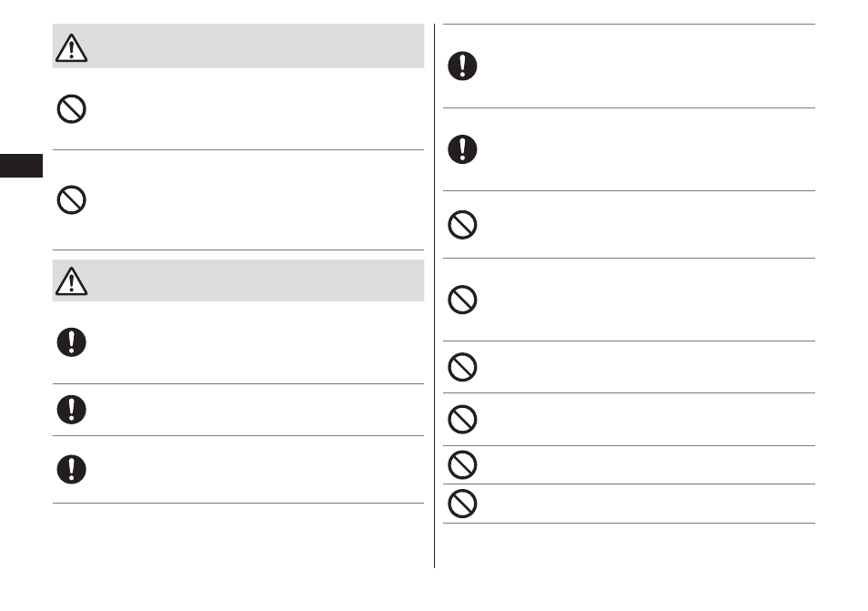Click the bottommost prohibition icon in right column
This screenshot has width=868, height=611.
[x=462, y=504]
